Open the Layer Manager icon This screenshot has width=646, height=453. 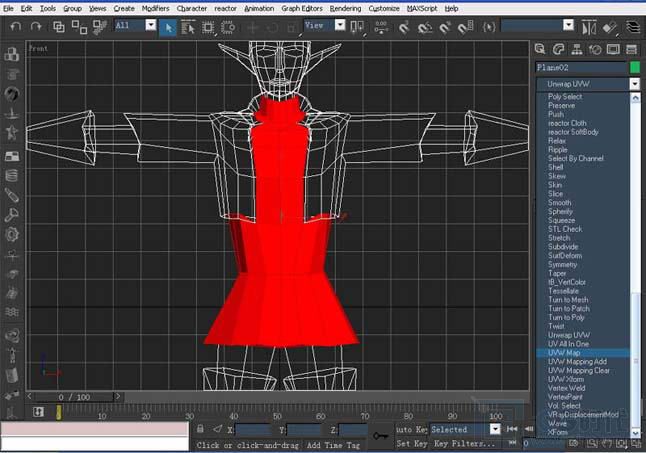632,27
